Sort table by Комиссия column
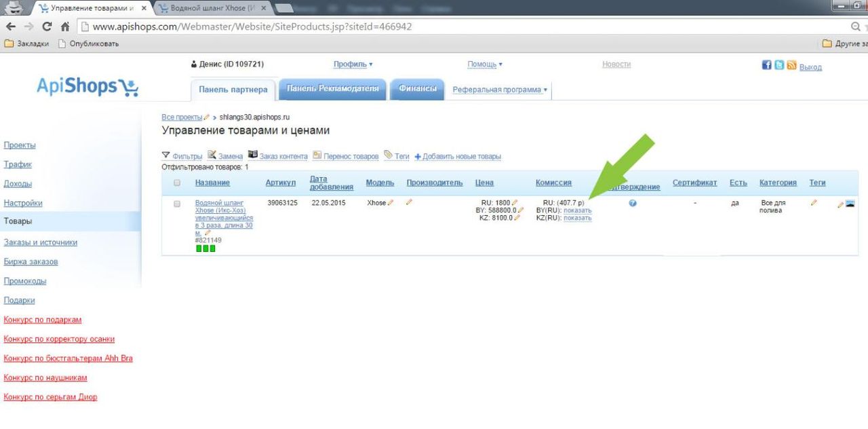 pyautogui.click(x=553, y=183)
